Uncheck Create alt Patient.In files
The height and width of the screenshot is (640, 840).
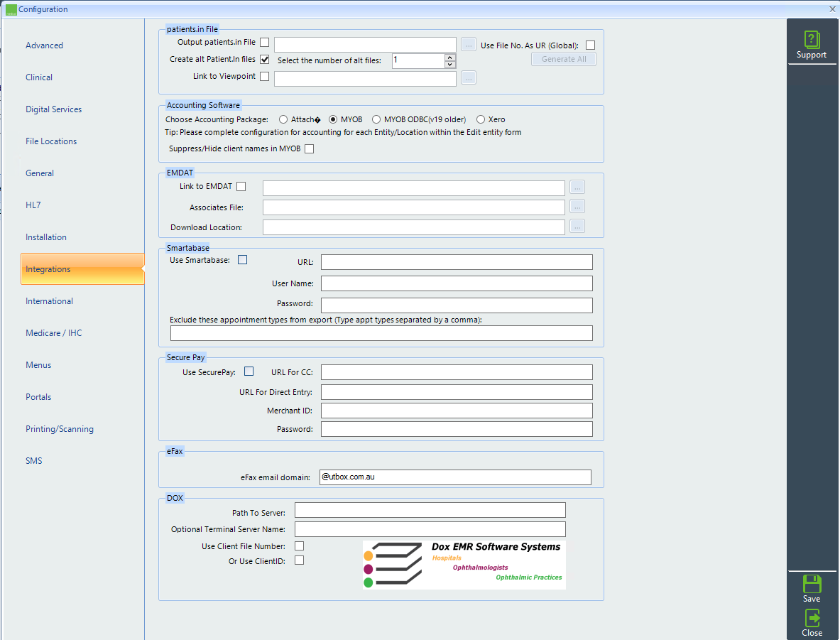[265, 59]
